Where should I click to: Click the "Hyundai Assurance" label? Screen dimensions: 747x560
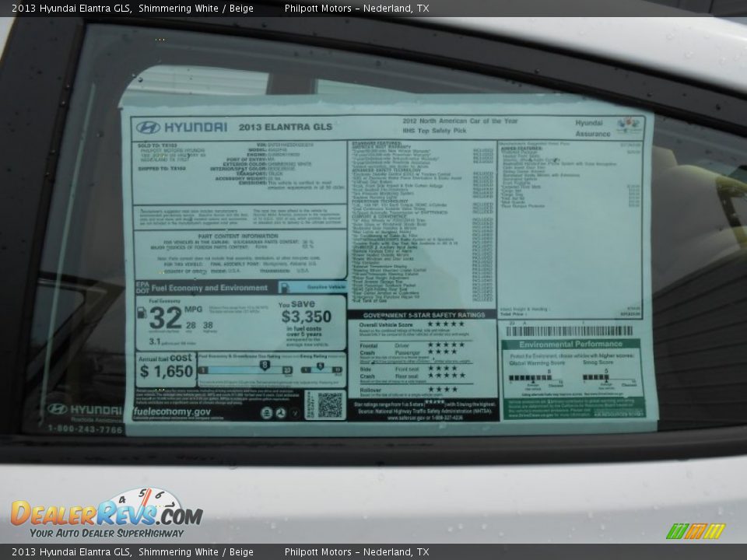(592, 128)
